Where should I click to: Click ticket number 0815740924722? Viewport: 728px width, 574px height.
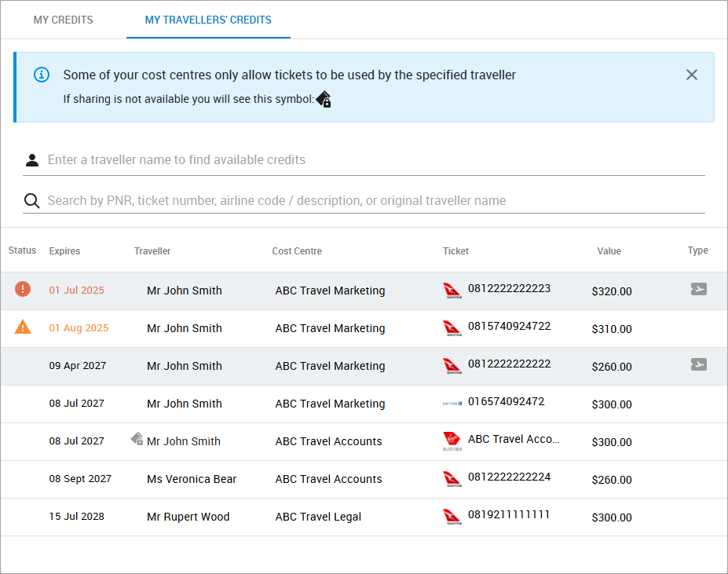509,326
